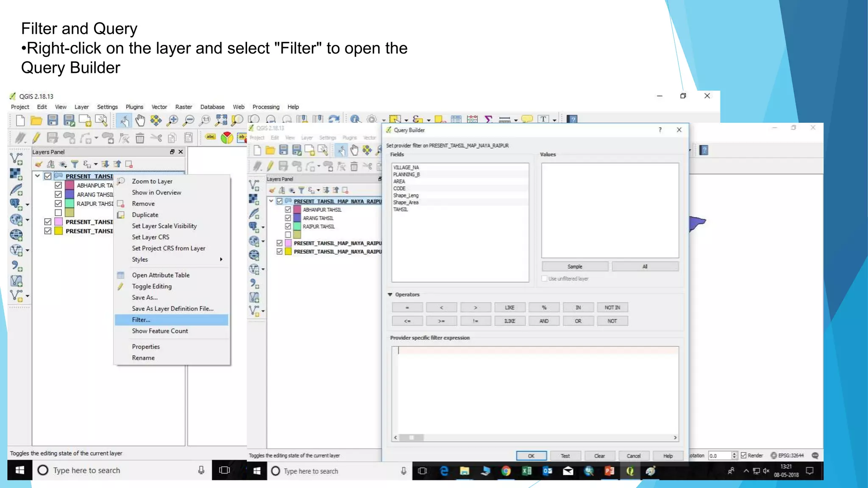Open Chrome from the Windows taskbar
The height and width of the screenshot is (488, 868).
[x=506, y=471]
